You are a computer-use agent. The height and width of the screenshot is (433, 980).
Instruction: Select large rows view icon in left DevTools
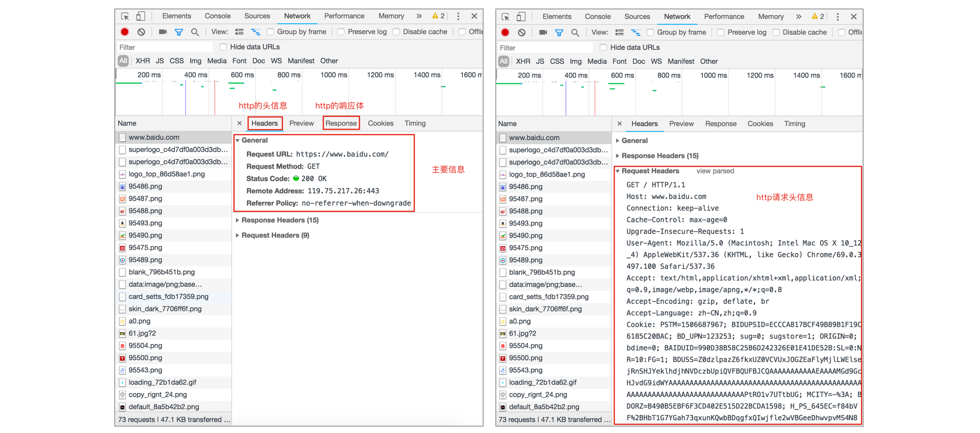coord(239,32)
